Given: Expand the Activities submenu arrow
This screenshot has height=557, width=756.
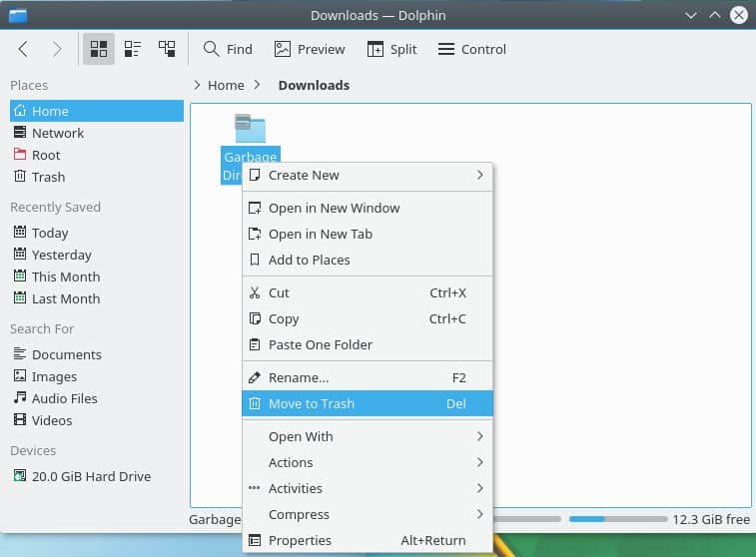Looking at the screenshot, I should 479,488.
